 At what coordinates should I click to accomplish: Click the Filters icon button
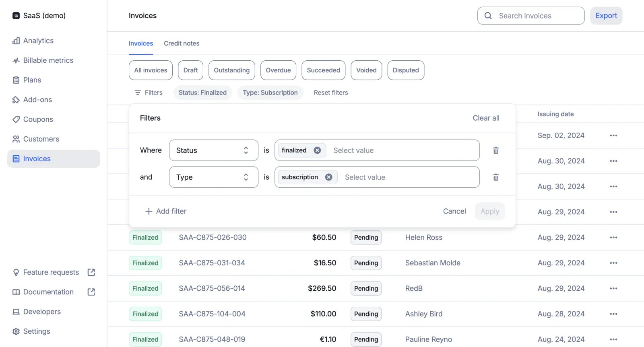[148, 92]
